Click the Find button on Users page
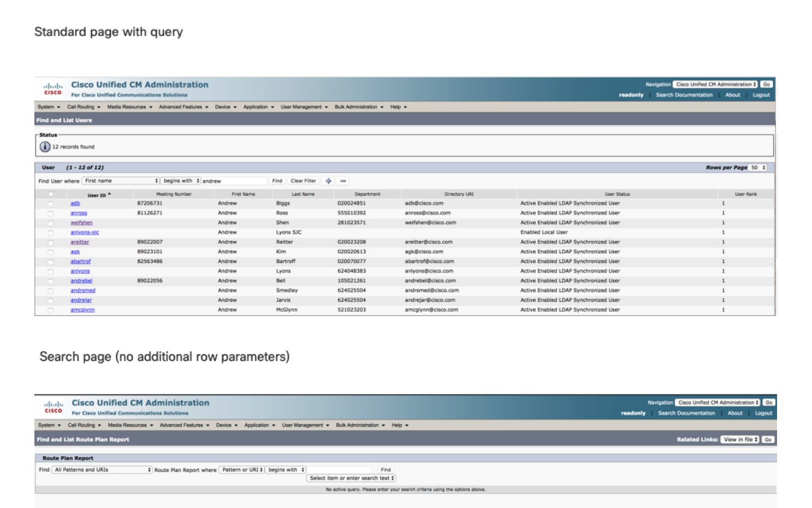The width and height of the screenshot is (812, 508). point(277,181)
